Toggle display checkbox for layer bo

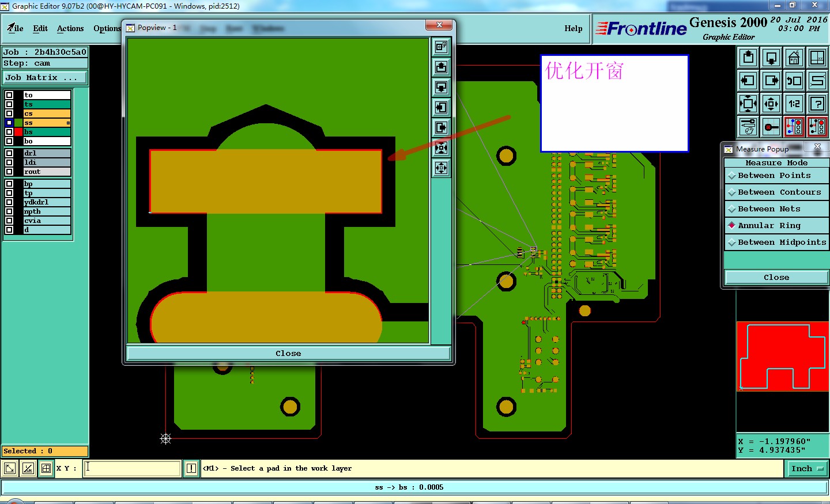9,141
